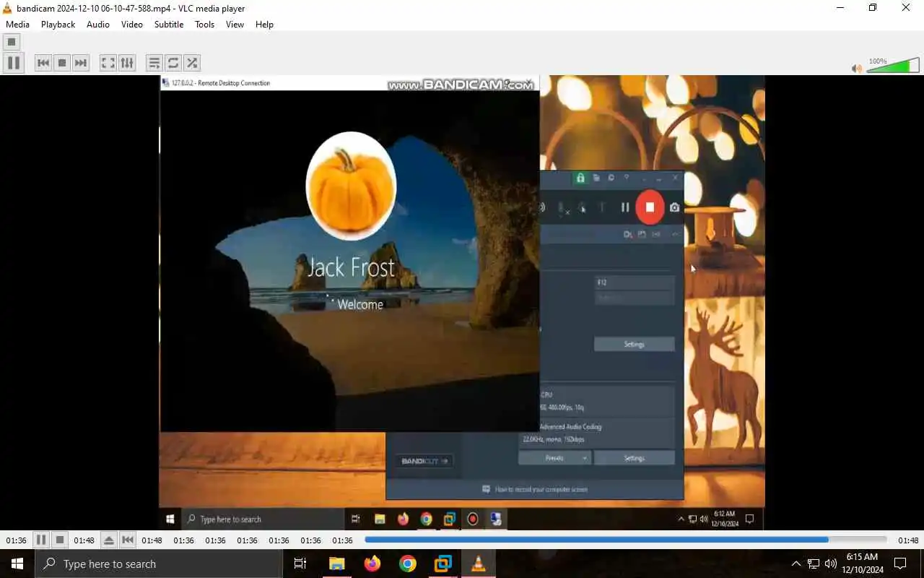This screenshot has width=924, height=578.
Task: Click previous media button in the top toolbar
Action: pyautogui.click(x=43, y=63)
